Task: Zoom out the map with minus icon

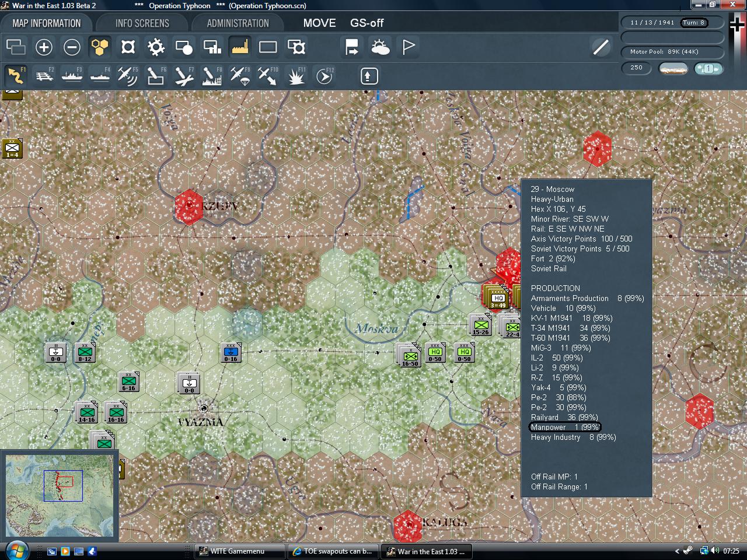Action: click(x=72, y=47)
